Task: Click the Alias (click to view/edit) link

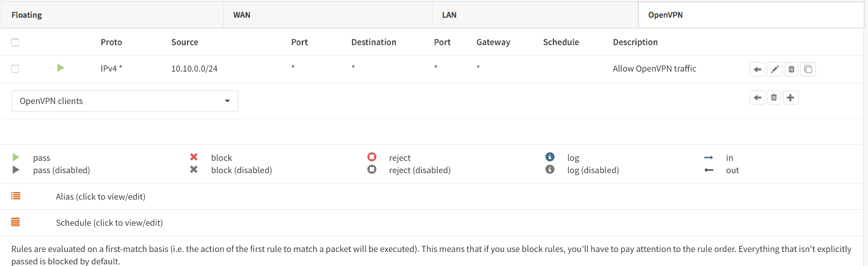Action: click(100, 196)
